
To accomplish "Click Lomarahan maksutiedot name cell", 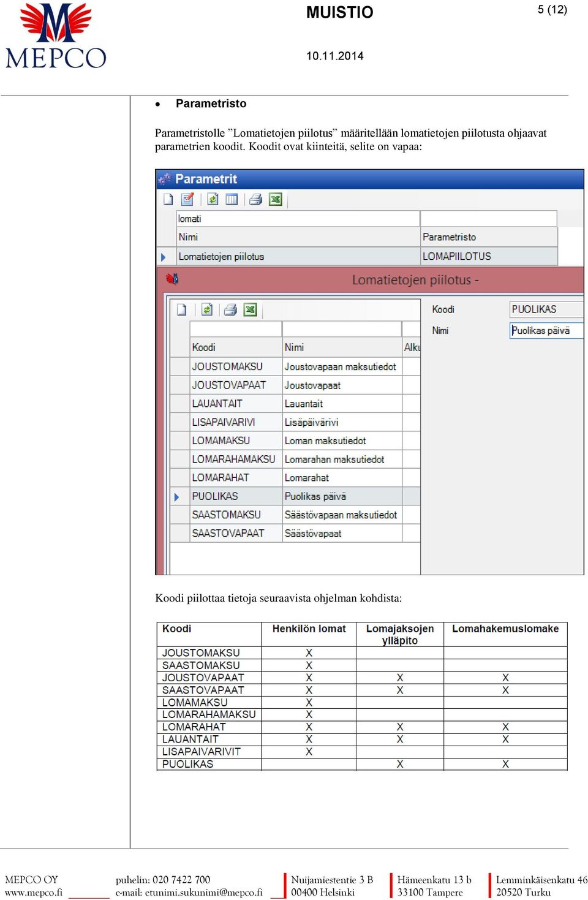I will coord(342,459).
